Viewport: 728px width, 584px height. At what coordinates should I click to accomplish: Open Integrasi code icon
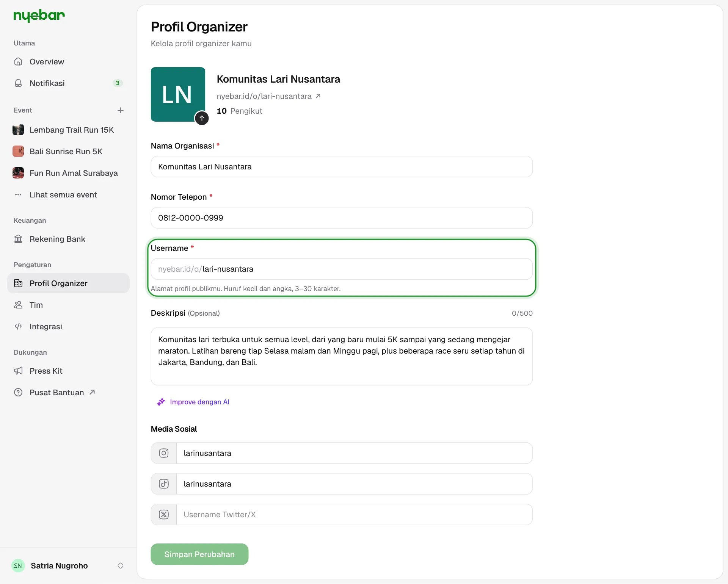(18, 327)
